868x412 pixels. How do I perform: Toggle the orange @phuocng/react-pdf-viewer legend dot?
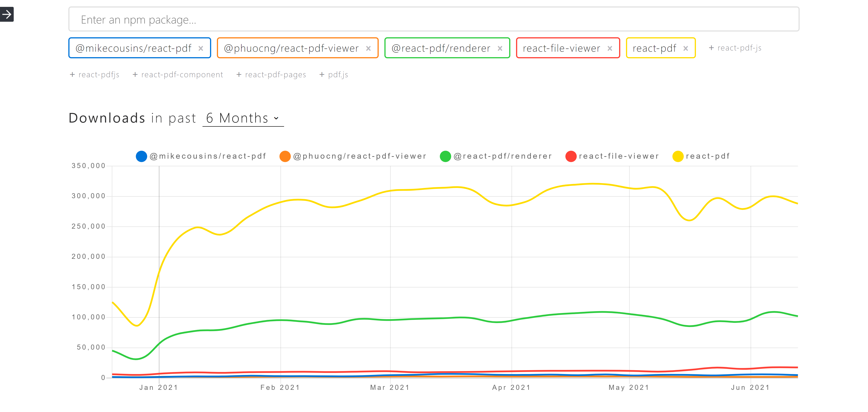(x=285, y=156)
